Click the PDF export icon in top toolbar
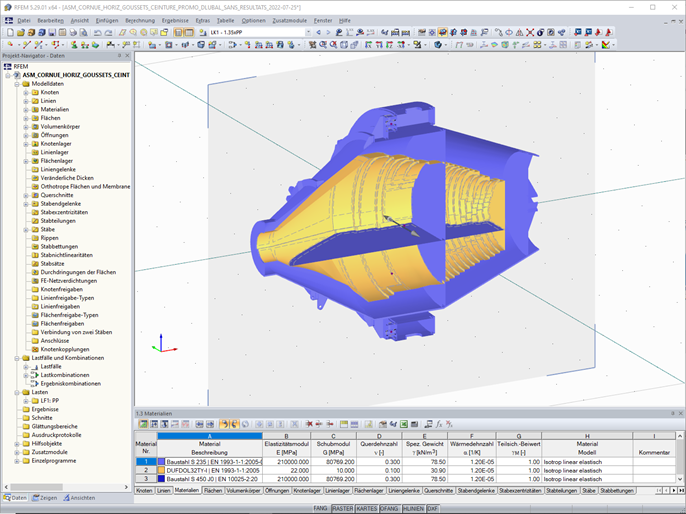The image size is (686, 514). (598, 32)
